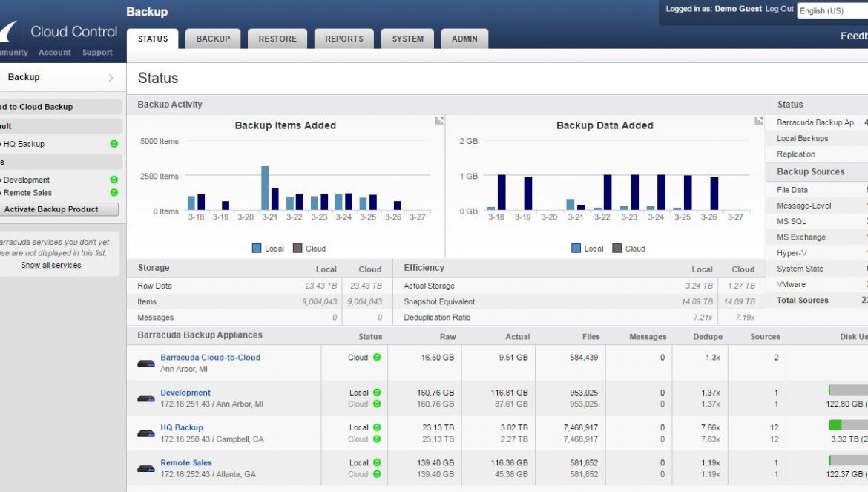Click the VMware backup source row
Viewport: 868px width, 492px height.
[817, 284]
